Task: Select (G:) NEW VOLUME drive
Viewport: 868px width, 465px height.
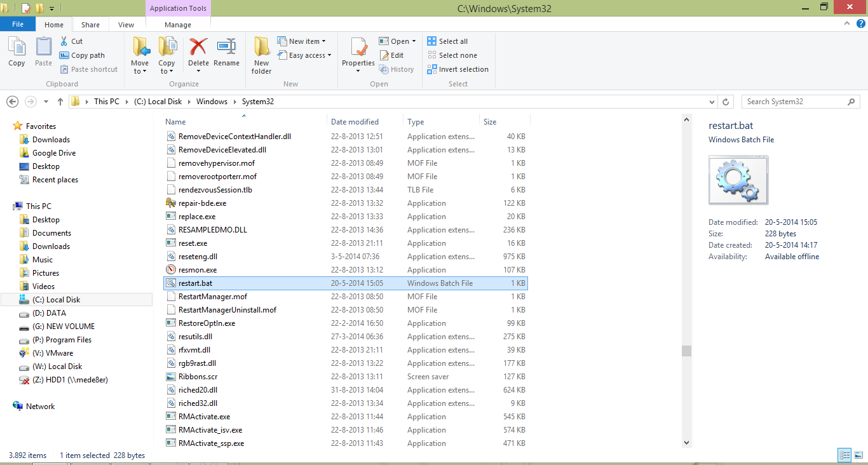Action: (x=64, y=327)
